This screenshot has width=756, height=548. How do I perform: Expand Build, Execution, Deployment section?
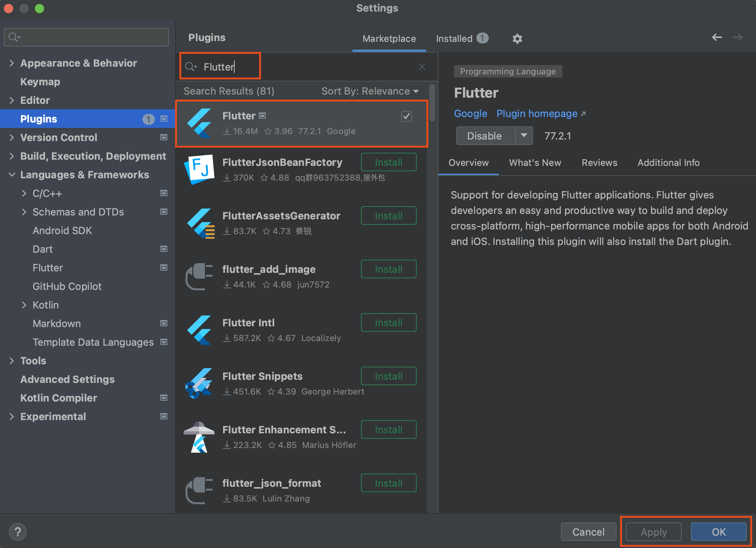tap(12, 156)
